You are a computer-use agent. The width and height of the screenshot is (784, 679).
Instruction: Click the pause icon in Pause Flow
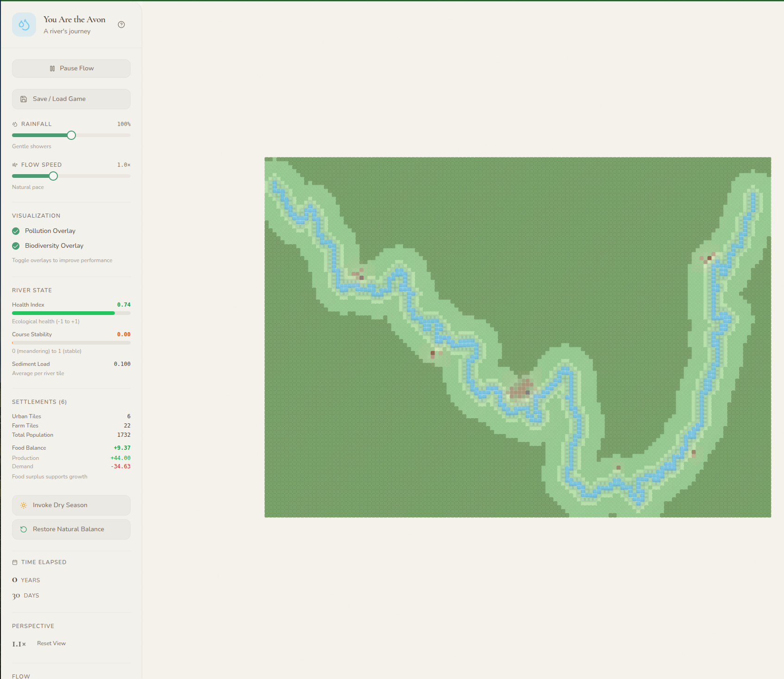52,69
